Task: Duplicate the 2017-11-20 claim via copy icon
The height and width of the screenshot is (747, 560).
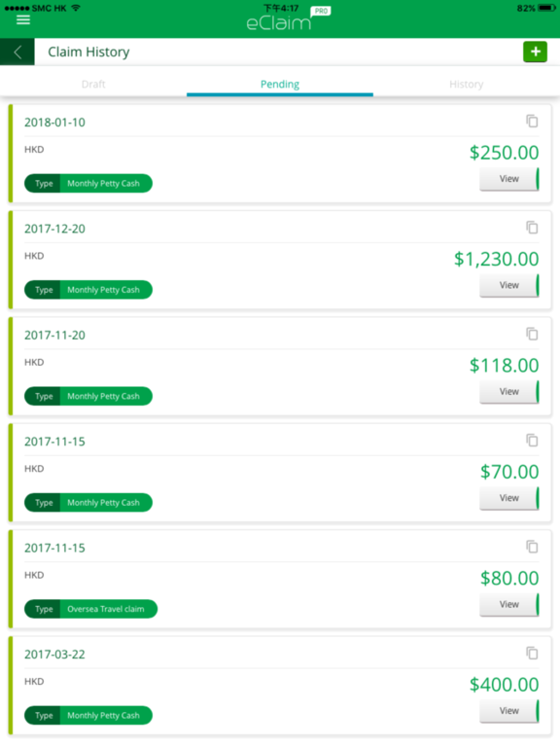Action: [x=532, y=334]
